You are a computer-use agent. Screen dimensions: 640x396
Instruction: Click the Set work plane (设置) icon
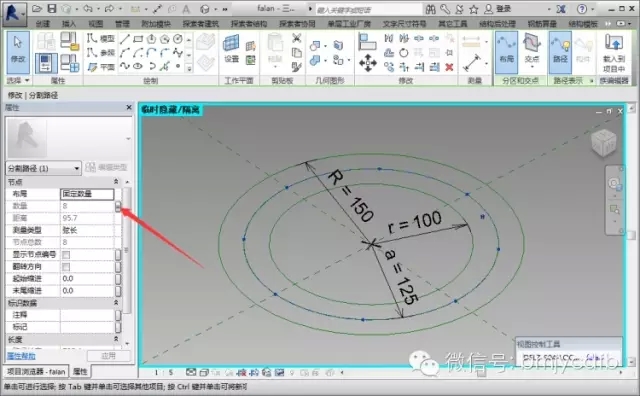[x=231, y=49]
